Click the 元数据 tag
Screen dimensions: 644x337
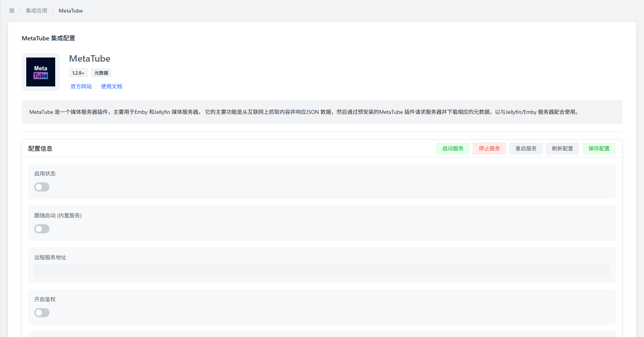pos(101,73)
